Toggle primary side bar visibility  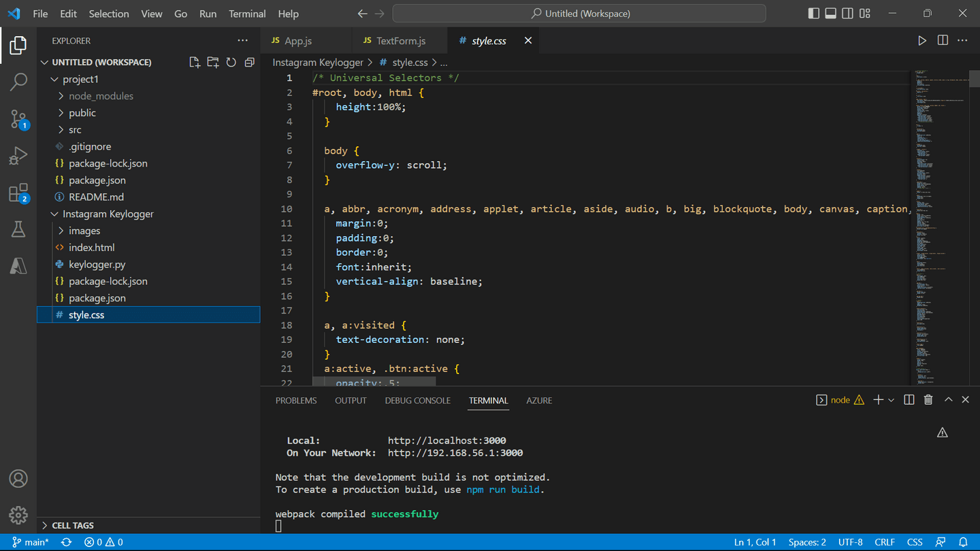tap(813, 14)
